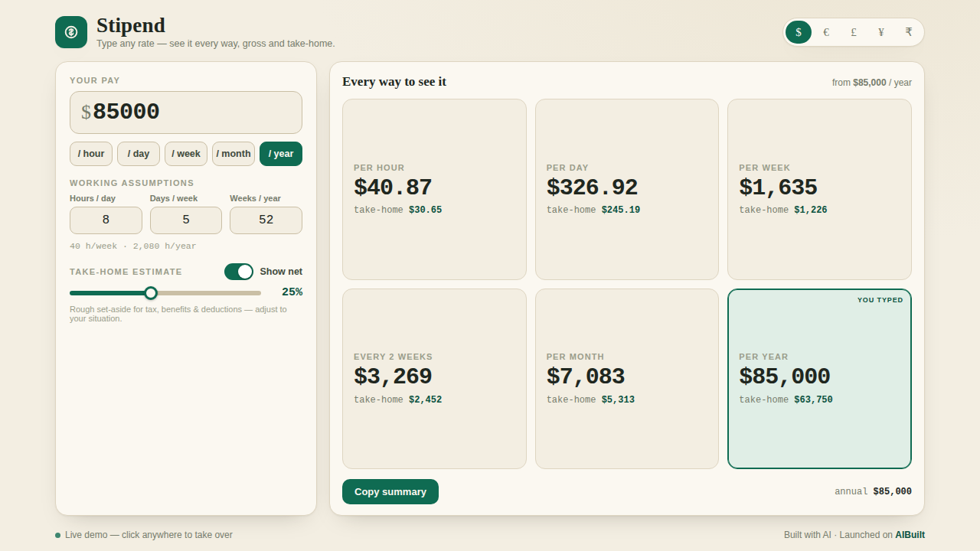Switch currency to yen
The height and width of the screenshot is (551, 980).
(881, 32)
